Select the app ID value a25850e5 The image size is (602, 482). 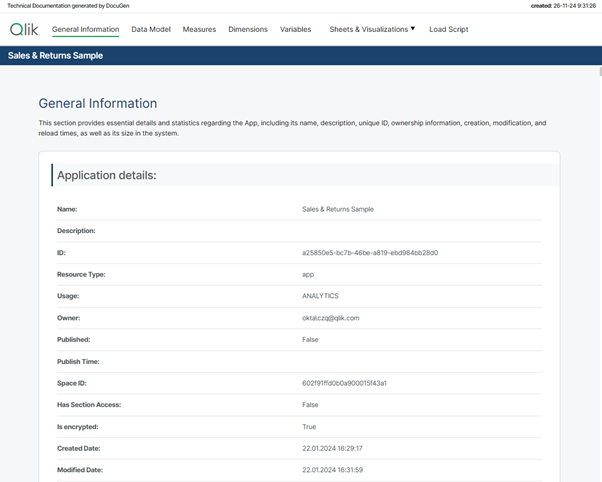[370, 253]
